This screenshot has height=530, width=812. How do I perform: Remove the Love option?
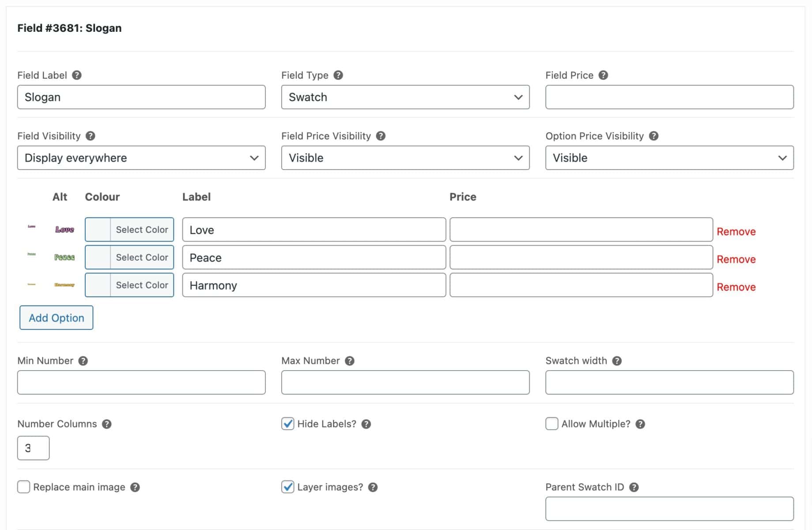tap(736, 231)
